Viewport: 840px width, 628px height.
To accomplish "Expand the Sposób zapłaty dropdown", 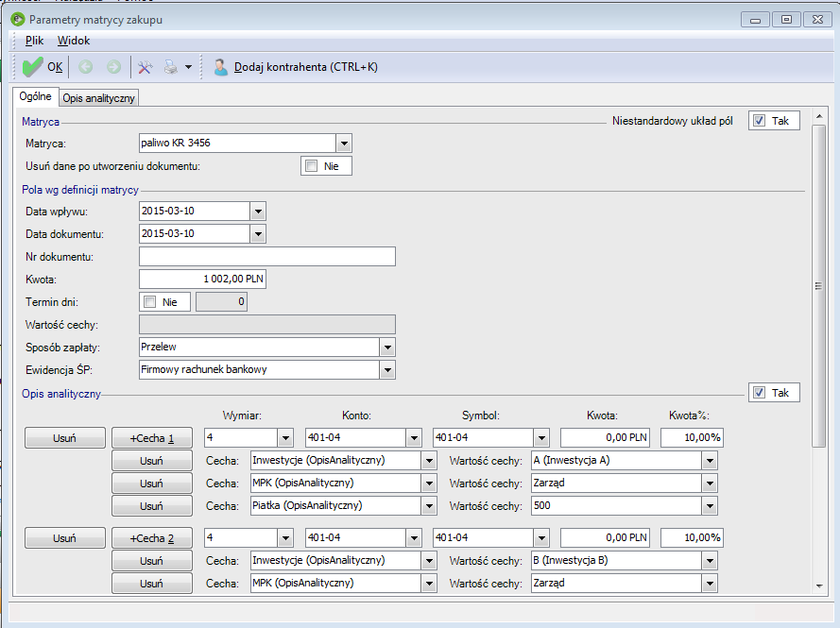I will pos(387,347).
